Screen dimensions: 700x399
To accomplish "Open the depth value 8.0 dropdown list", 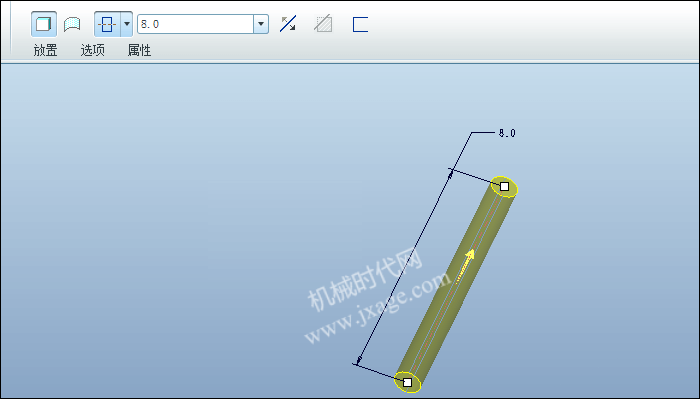I will click(x=261, y=24).
